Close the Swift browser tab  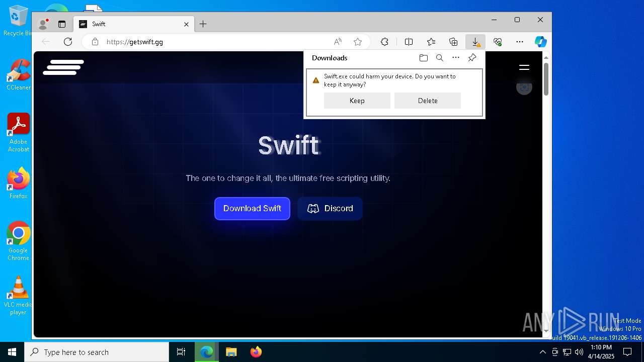pyautogui.click(x=186, y=24)
